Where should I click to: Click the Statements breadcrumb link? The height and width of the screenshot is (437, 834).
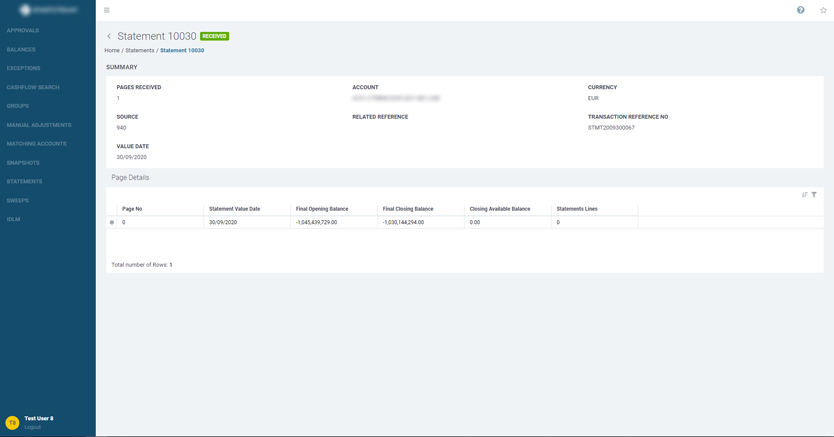click(x=139, y=50)
